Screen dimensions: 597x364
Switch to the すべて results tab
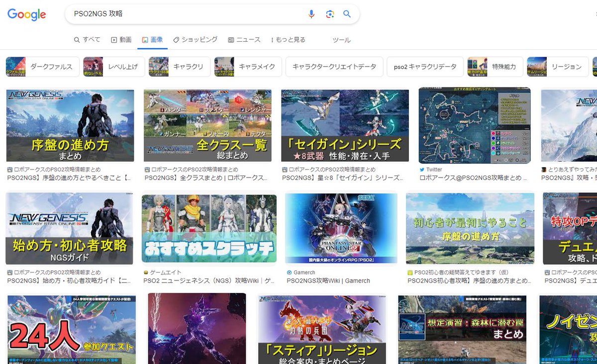(87, 40)
